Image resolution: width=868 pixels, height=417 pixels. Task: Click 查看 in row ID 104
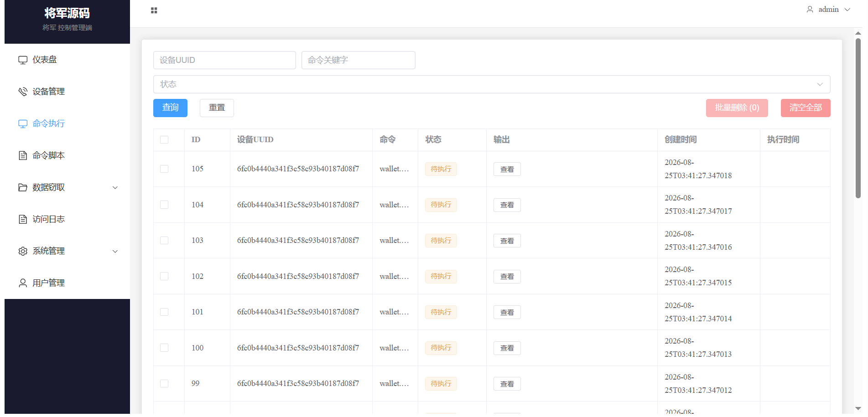(507, 205)
